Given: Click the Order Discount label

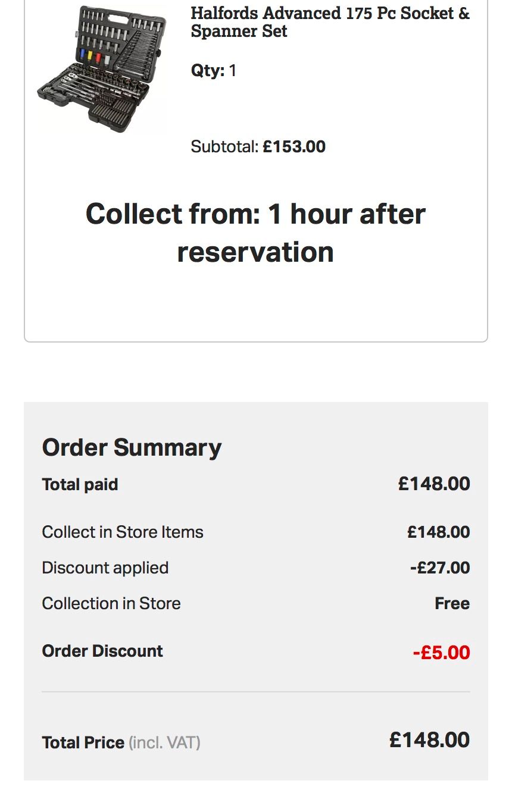Looking at the screenshot, I should pos(102,651).
